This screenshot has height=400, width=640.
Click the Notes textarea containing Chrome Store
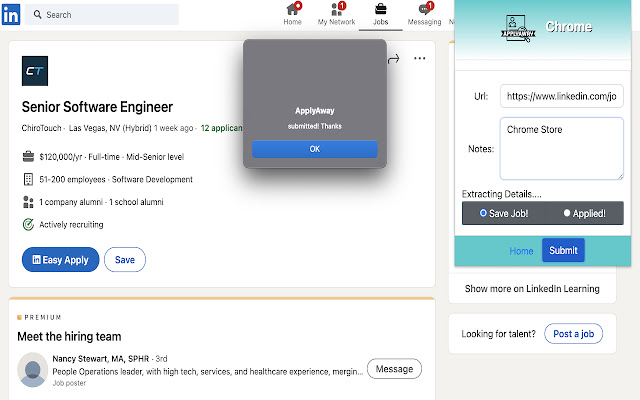click(x=562, y=149)
